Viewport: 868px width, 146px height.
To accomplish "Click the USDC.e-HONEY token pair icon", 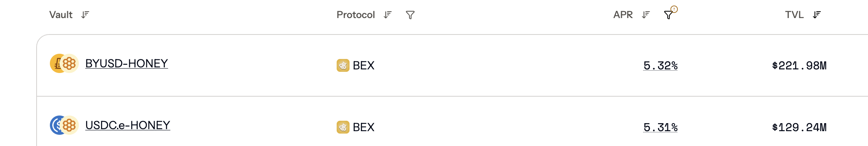I will pos(64,125).
